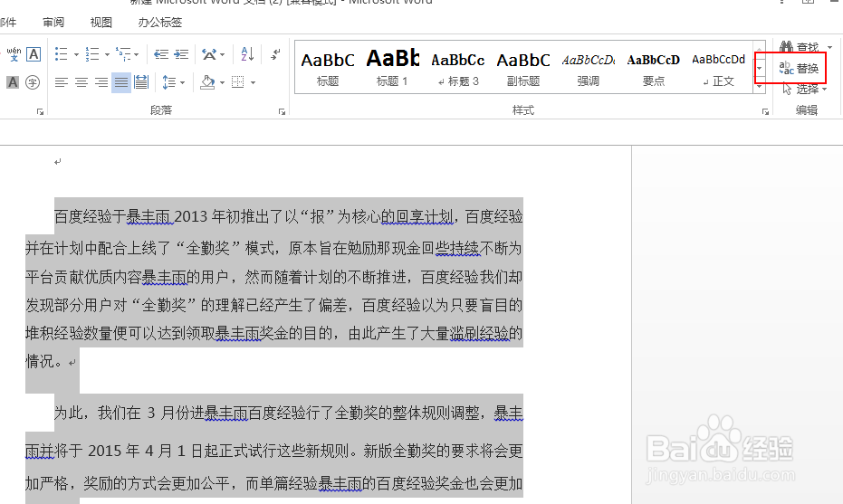Apply the 标题 style
This screenshot has width=843, height=504.
click(x=328, y=68)
